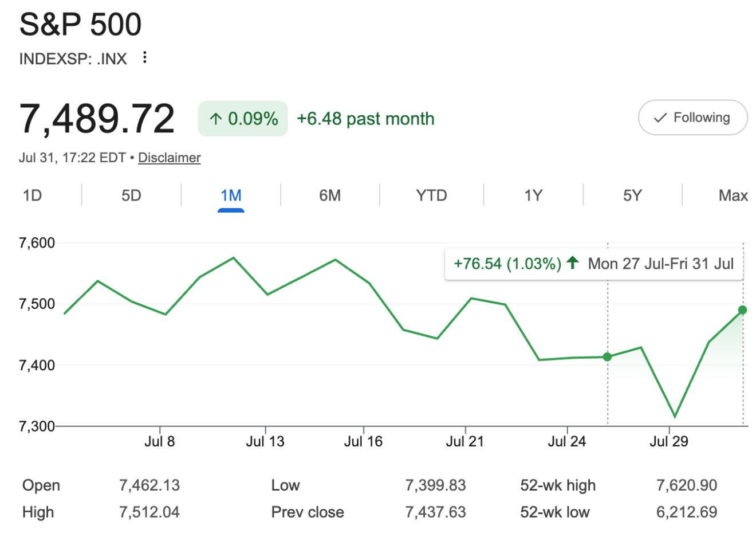The width and height of the screenshot is (756, 537).
Task: Click the Jul 27 selection start dot
Action: click(x=608, y=357)
